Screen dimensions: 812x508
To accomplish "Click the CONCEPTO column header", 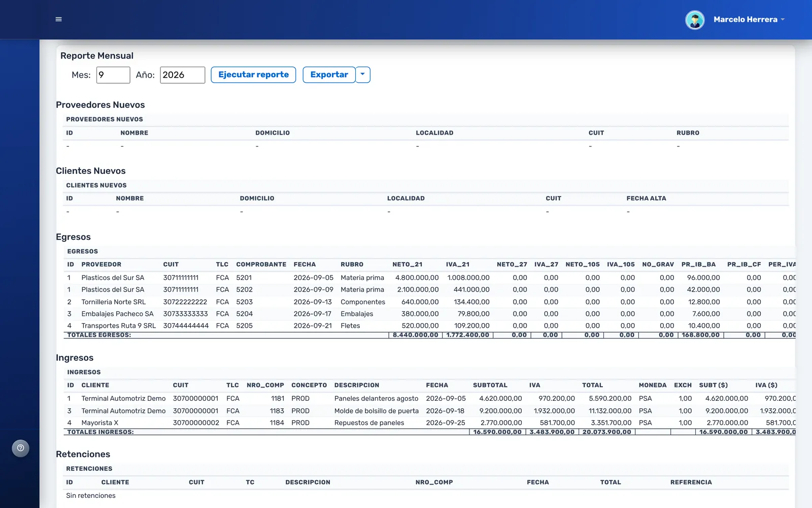I will 309,386.
